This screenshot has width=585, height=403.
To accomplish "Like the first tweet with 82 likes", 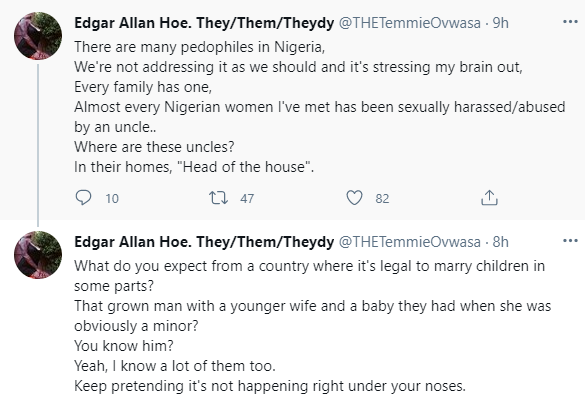I will [x=354, y=198].
